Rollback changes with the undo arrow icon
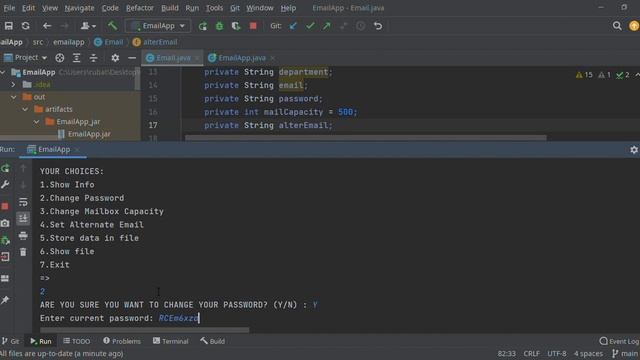Screen dimensions: 640x360 (378, 26)
